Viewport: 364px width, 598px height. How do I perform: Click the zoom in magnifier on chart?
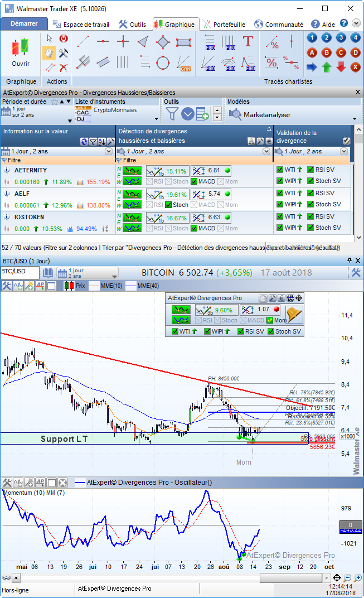pyautogui.click(x=357, y=578)
